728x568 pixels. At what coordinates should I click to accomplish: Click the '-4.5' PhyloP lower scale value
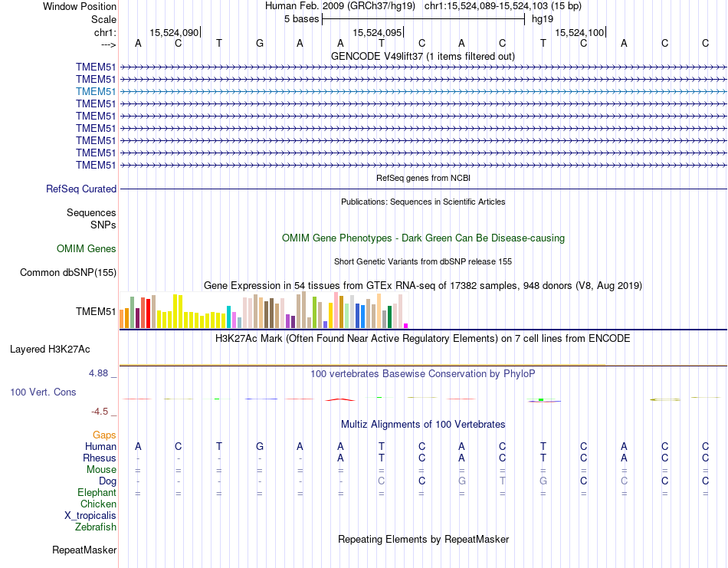[100, 412]
